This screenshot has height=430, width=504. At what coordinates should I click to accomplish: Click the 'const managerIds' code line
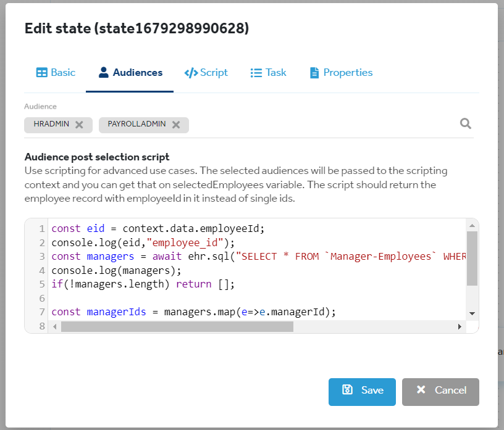193,312
